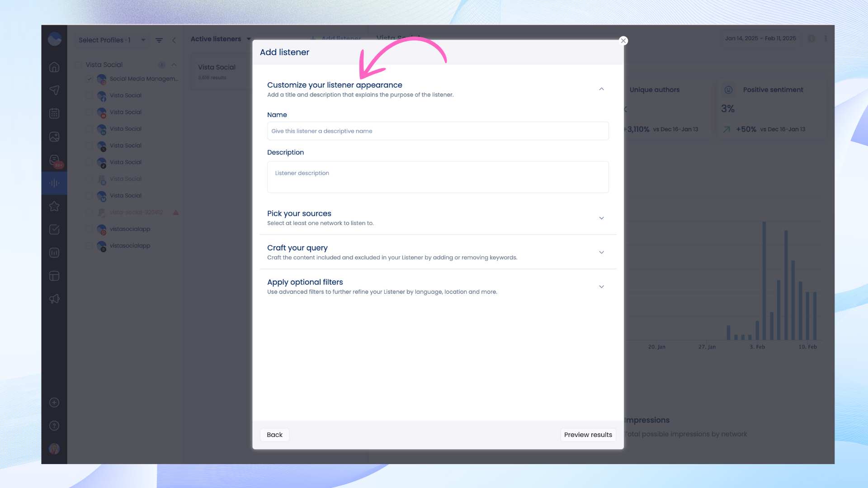This screenshot has height=488, width=868.
Task: Click the listener Name input field
Action: (438, 131)
